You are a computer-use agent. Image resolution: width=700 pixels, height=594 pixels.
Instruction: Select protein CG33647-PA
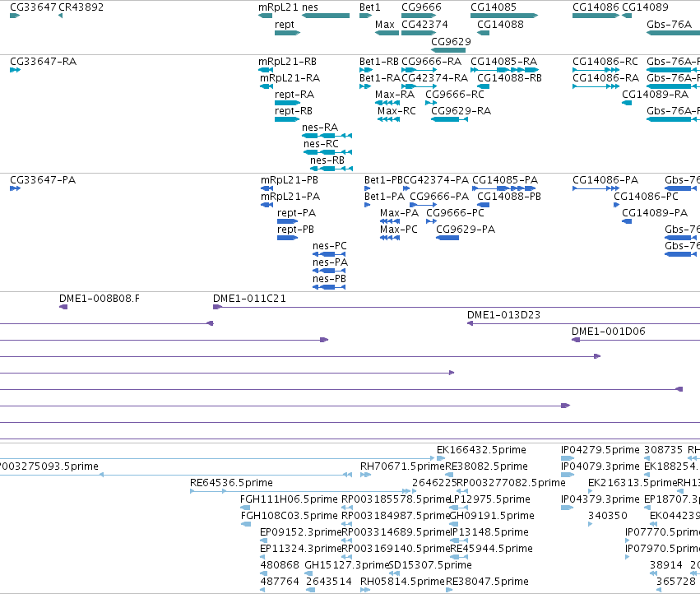point(43,180)
